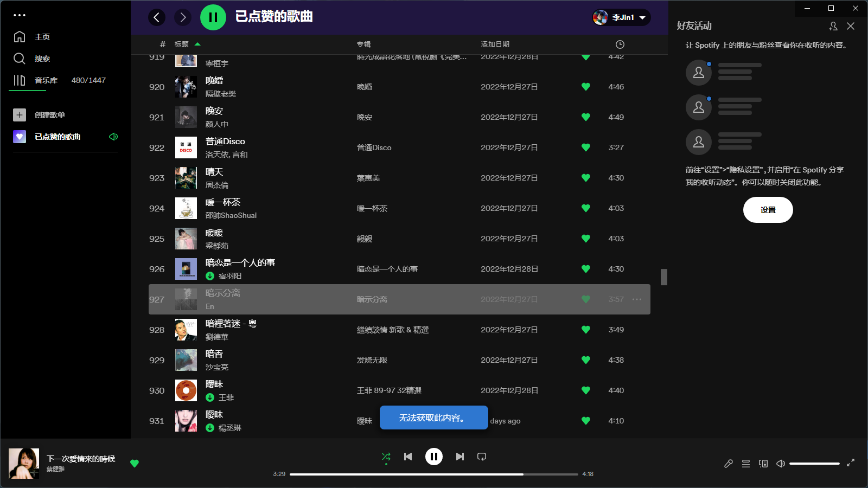The height and width of the screenshot is (488, 868).
Task: Open the lyrics microphone icon
Action: coord(729,464)
